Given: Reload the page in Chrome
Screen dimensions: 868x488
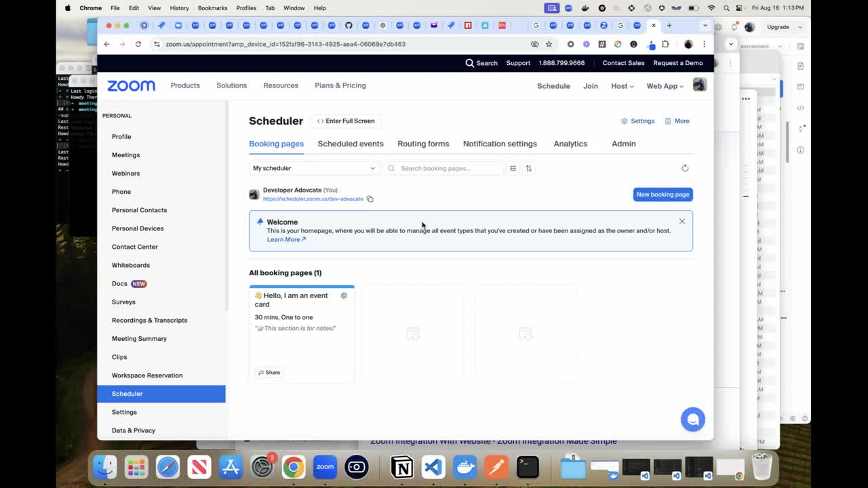Looking at the screenshot, I should pos(138,44).
